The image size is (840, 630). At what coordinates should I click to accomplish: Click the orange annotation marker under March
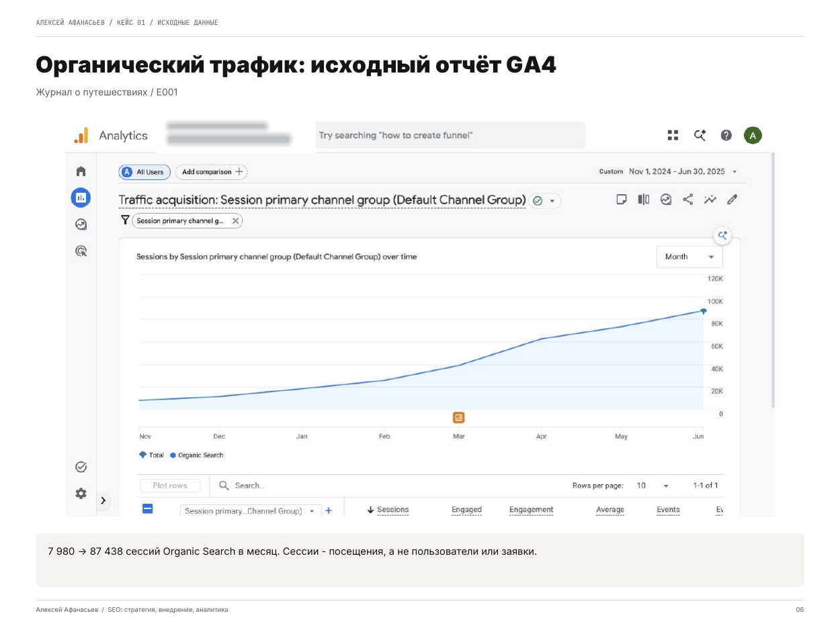459,418
